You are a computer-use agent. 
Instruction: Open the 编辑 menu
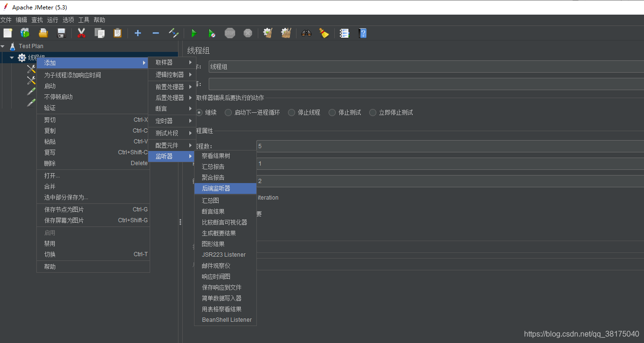coord(21,20)
